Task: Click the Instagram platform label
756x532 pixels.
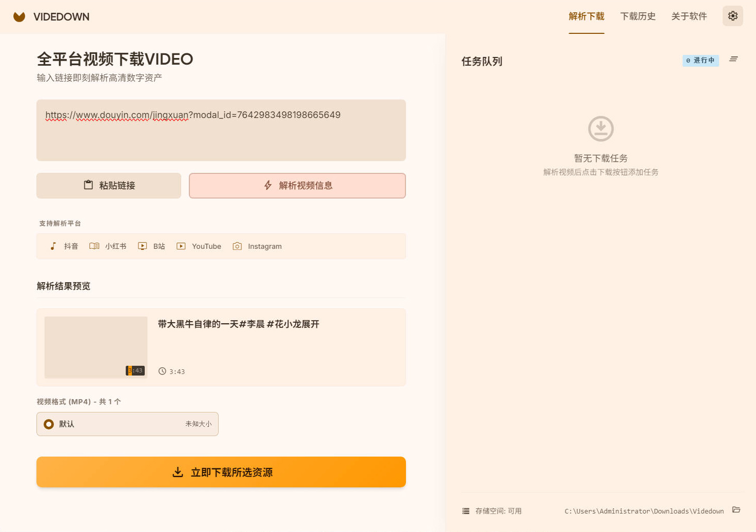Action: [x=265, y=246]
